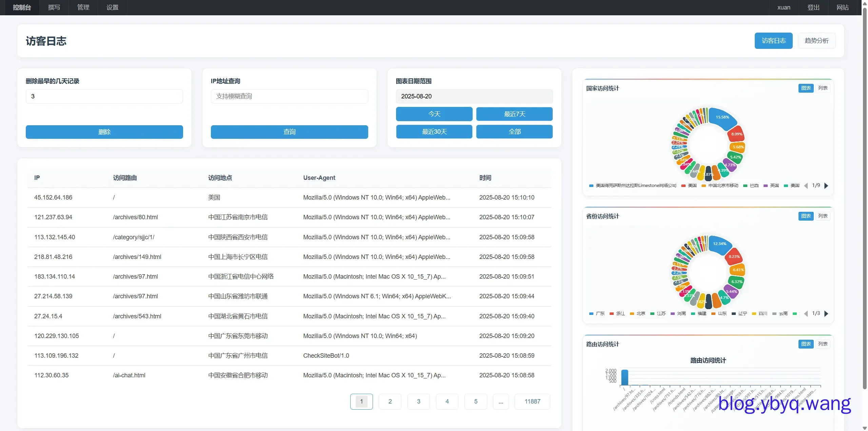868x431 pixels.
Task: Go to last page 11887
Action: click(532, 401)
